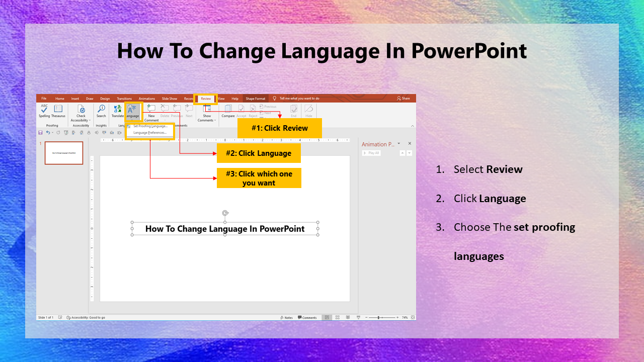The height and width of the screenshot is (362, 644).
Task: Click the slide title text box
Action: [225, 229]
